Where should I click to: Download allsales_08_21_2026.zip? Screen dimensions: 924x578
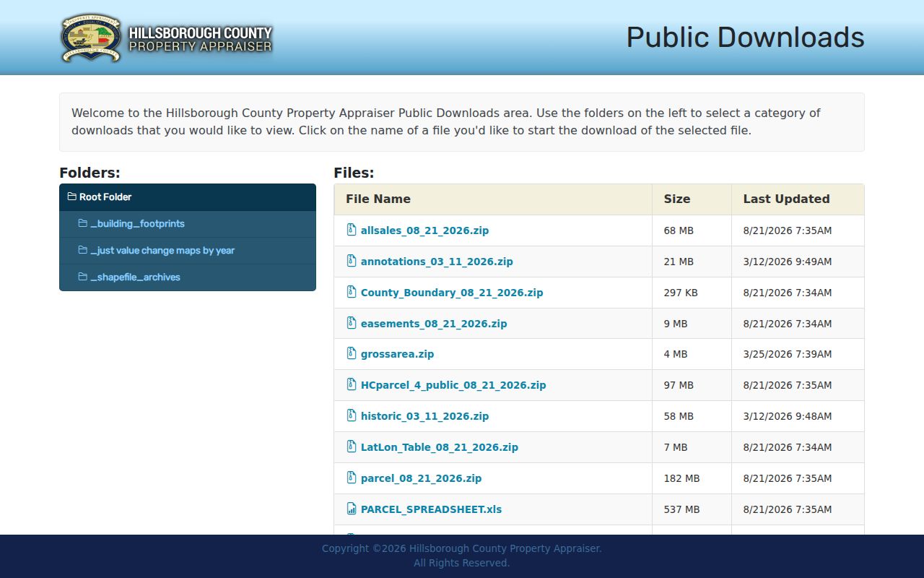tap(424, 230)
